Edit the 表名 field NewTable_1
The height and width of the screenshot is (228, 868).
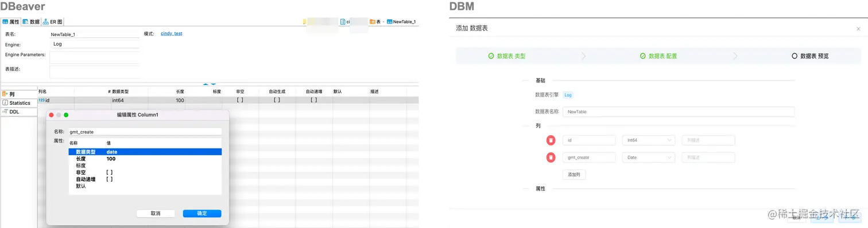[x=95, y=34]
